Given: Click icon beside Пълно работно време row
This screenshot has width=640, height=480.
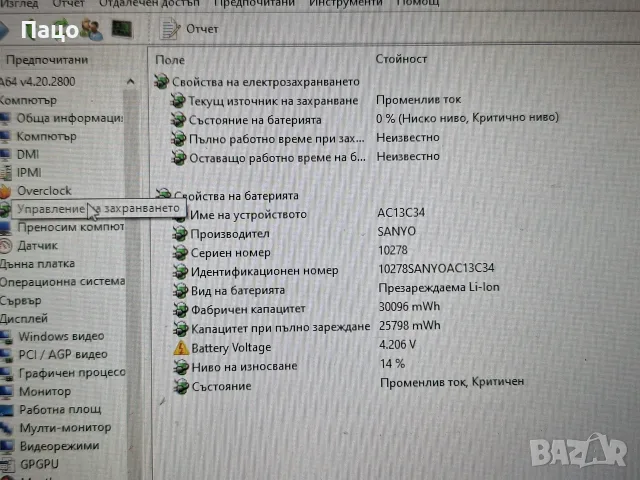Looking at the screenshot, I should coord(179,139).
